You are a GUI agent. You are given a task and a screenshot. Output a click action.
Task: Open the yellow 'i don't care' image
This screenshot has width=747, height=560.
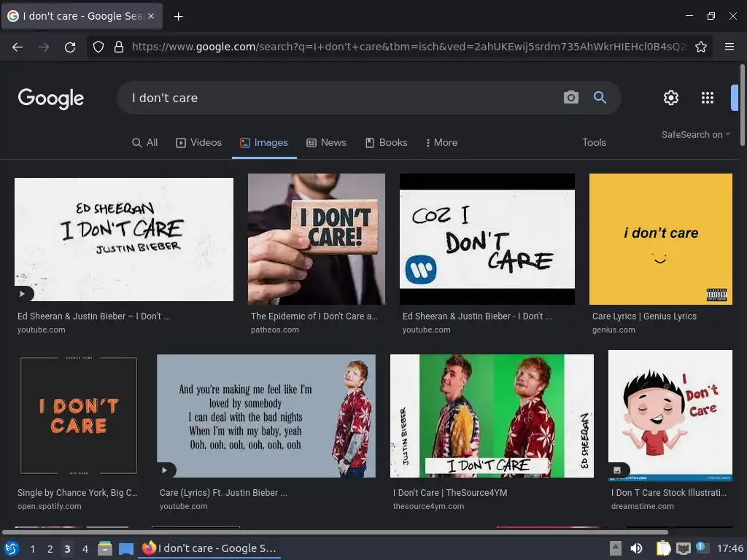click(x=661, y=239)
